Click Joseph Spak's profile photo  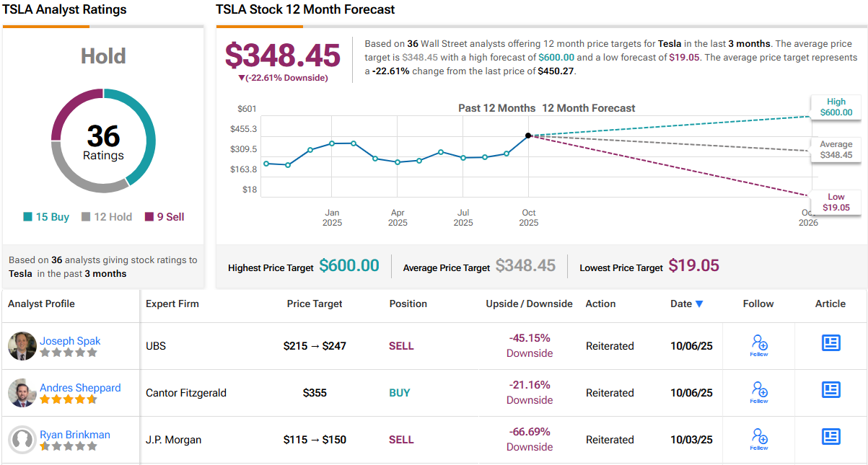click(22, 346)
